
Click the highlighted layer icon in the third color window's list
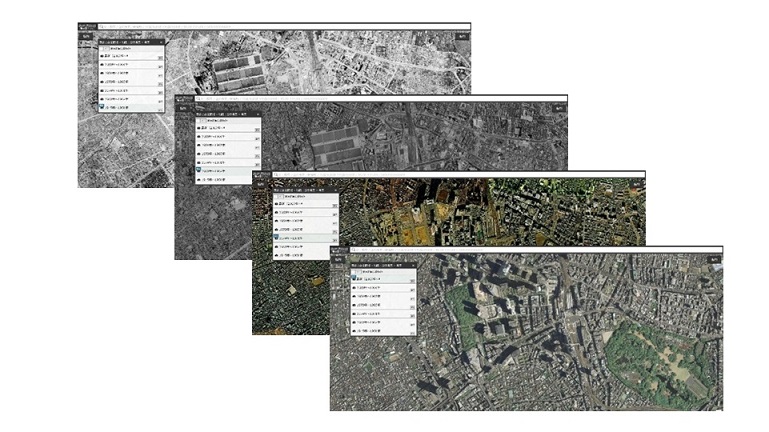point(276,236)
